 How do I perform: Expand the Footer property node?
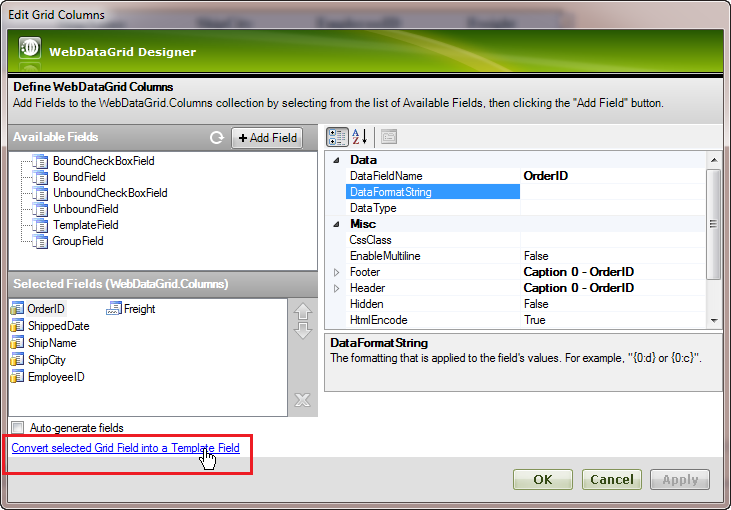(x=336, y=272)
